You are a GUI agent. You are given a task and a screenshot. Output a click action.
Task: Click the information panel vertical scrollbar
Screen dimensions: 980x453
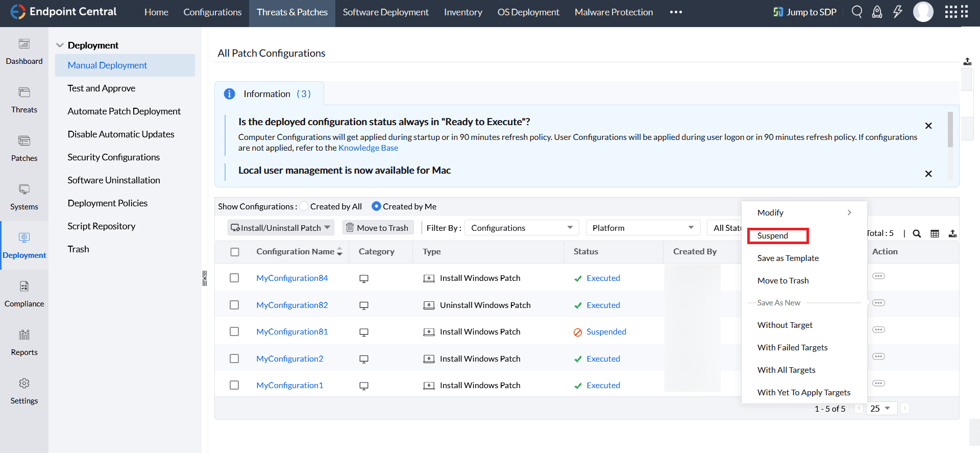pyautogui.click(x=950, y=130)
